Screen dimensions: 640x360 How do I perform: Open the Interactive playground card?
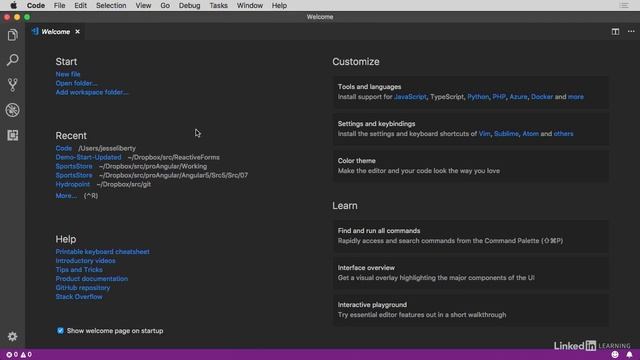click(471, 310)
